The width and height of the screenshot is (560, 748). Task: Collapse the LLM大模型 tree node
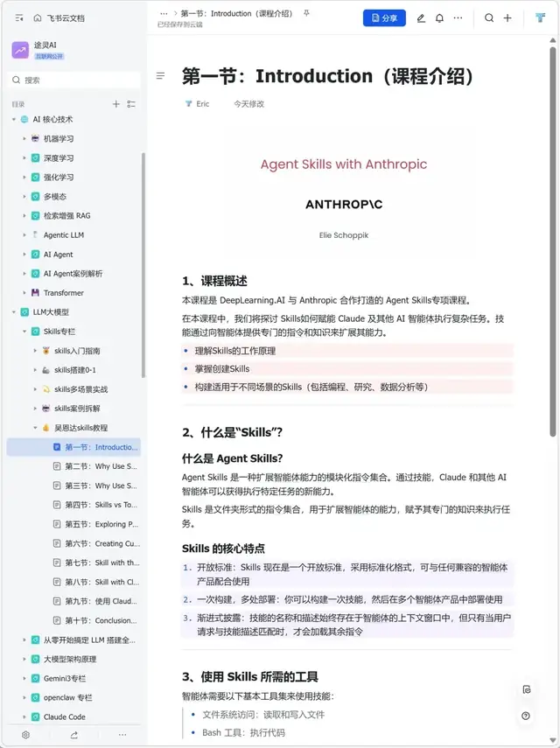click(x=14, y=312)
